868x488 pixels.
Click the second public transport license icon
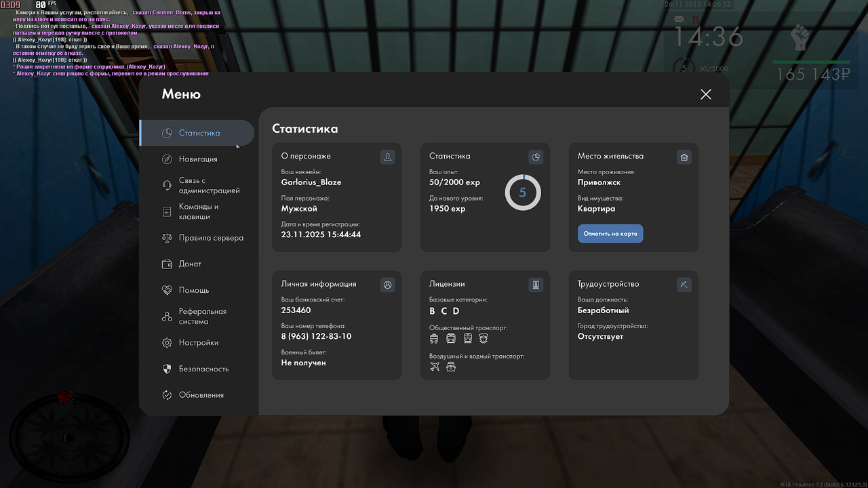click(451, 338)
